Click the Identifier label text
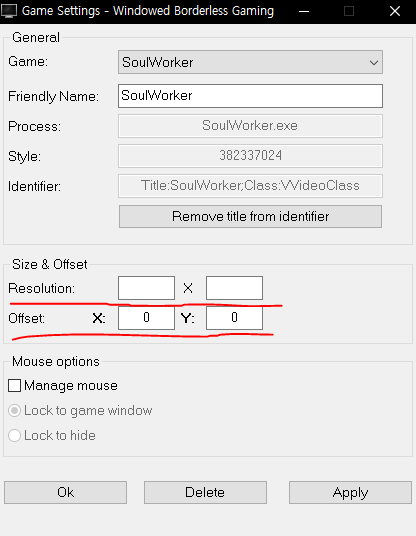The height and width of the screenshot is (536, 416). click(x=34, y=186)
